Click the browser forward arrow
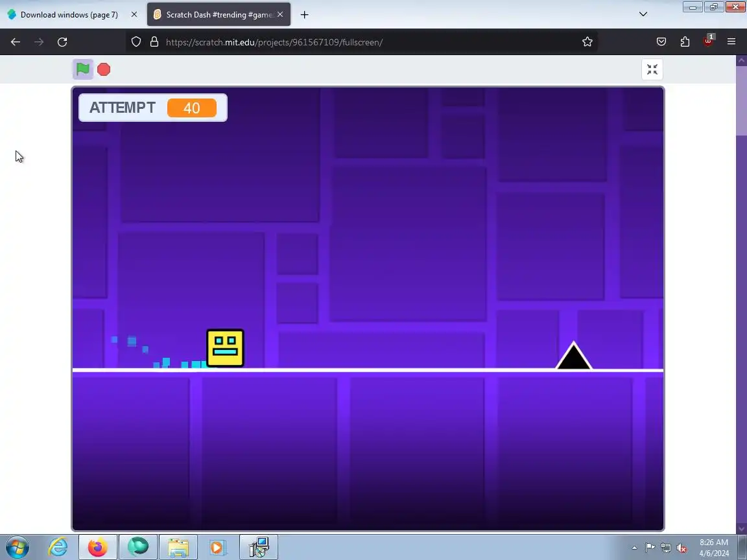Viewport: 747px width, 560px height. 39,42
